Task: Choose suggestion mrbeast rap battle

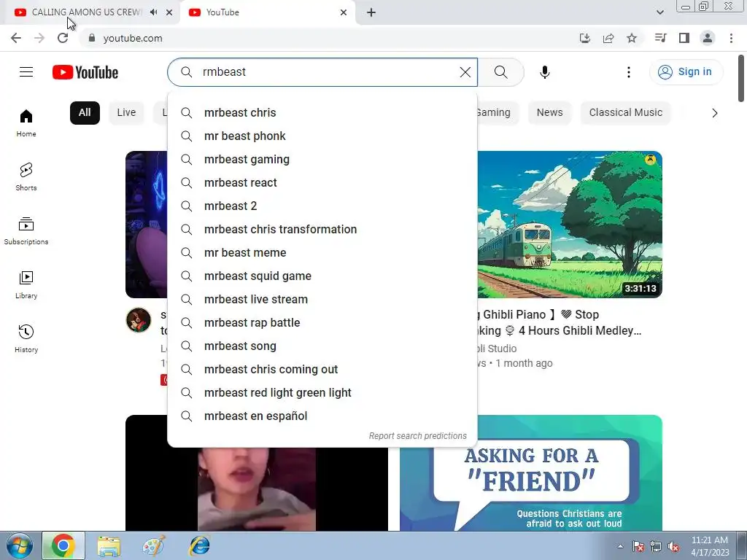Action: (322, 323)
